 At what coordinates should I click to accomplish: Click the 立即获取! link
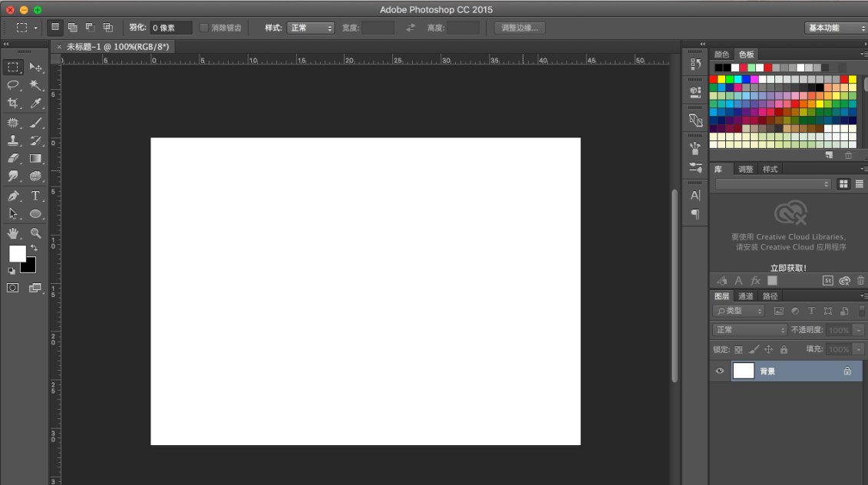[x=788, y=268]
